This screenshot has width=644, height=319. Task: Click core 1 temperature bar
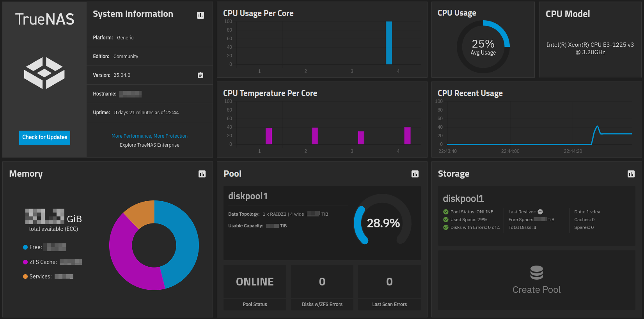269,136
